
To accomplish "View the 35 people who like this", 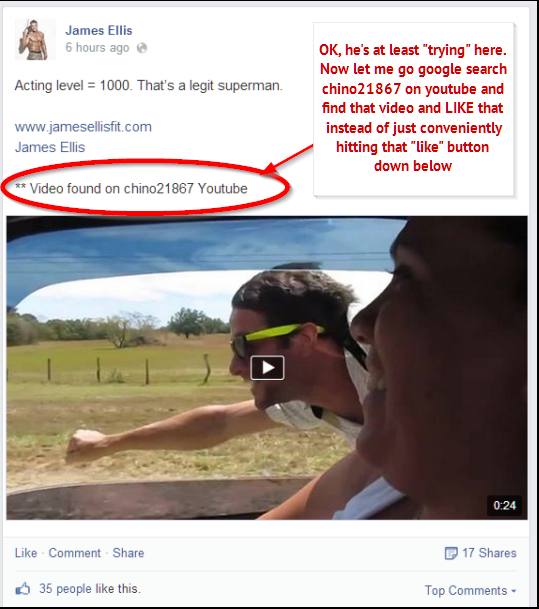I will (90, 588).
